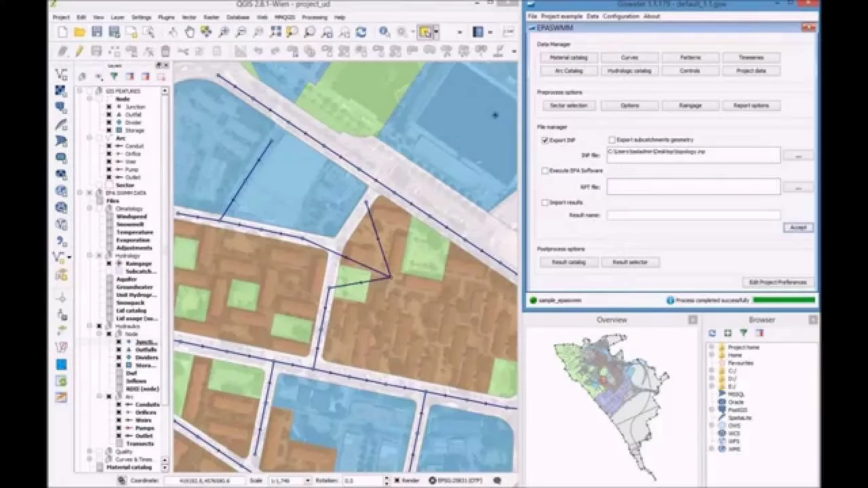Open Edit Project Preferences

point(777,282)
